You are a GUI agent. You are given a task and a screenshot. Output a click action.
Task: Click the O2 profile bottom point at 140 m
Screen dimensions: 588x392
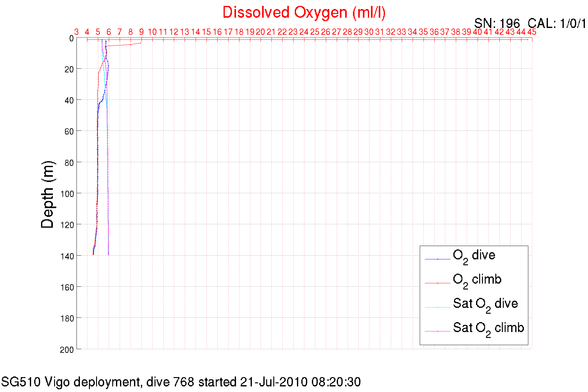93,255
